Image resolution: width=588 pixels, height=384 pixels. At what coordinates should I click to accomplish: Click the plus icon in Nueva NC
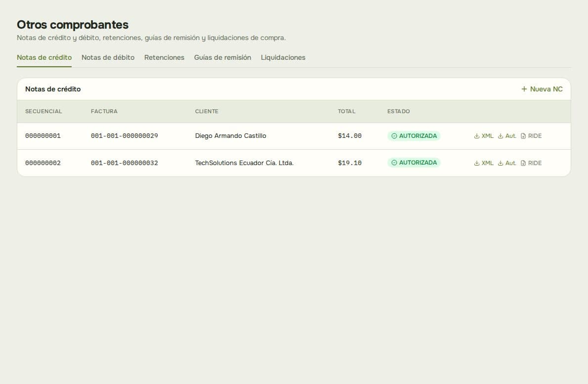pos(524,89)
